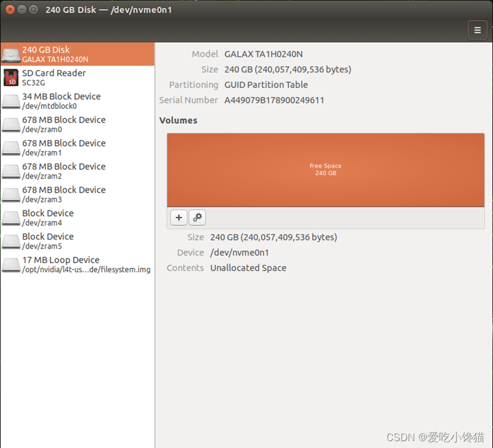This screenshot has width=493, height=448.
Task: Pick the /dev/zram2 drive icon
Action: [x=11, y=172]
